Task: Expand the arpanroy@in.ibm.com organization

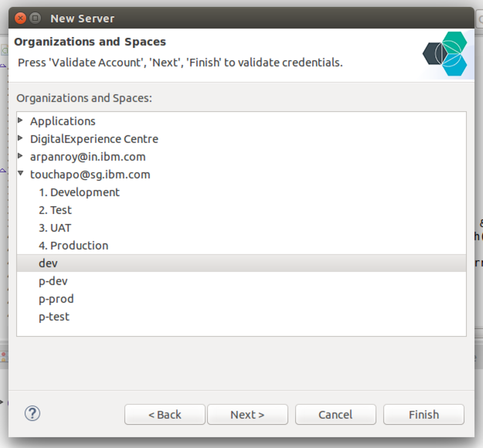Action: 20,156
